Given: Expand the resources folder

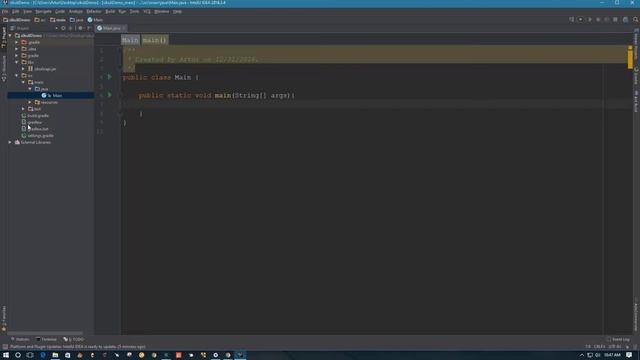Looking at the screenshot, I should 30,102.
